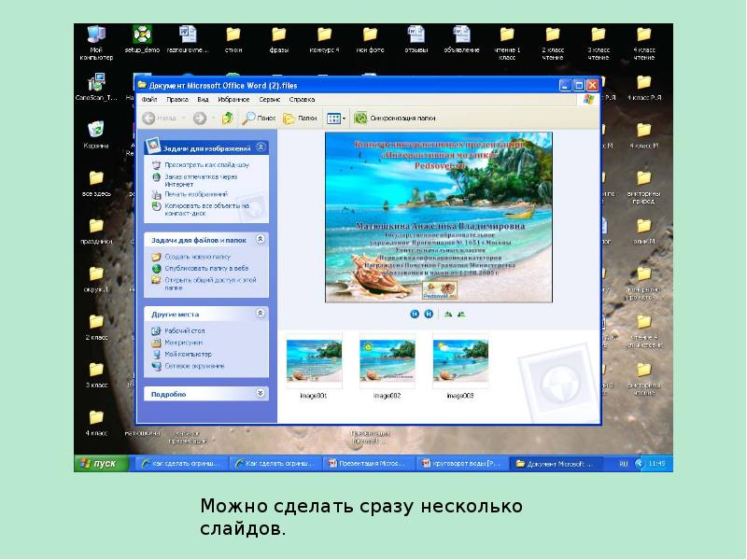The height and width of the screenshot is (560, 747).
Task: Open the Файл menu
Action: click(x=148, y=99)
